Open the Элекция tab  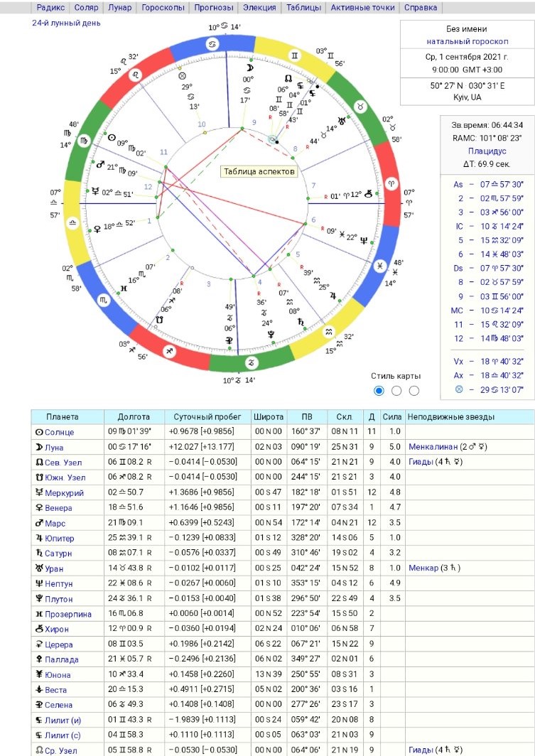click(x=260, y=7)
